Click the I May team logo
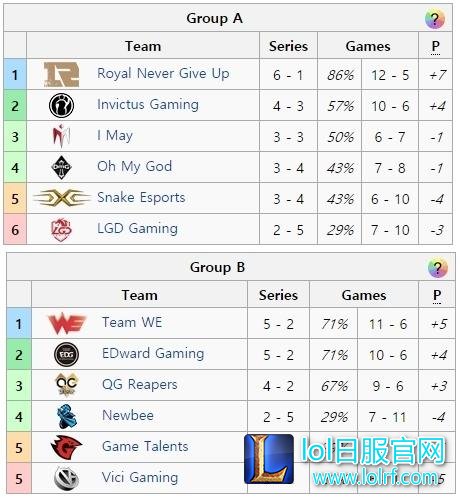This screenshot has height=498, width=460. click(x=61, y=136)
